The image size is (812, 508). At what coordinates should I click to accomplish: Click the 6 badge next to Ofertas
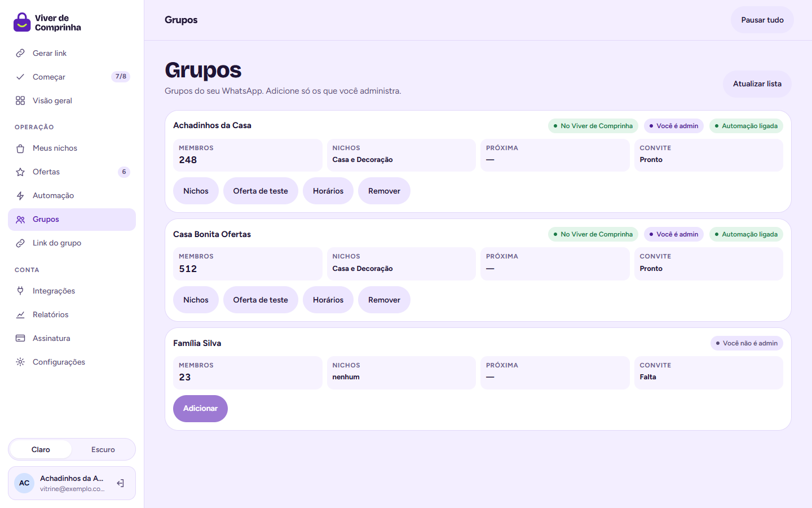tap(124, 172)
